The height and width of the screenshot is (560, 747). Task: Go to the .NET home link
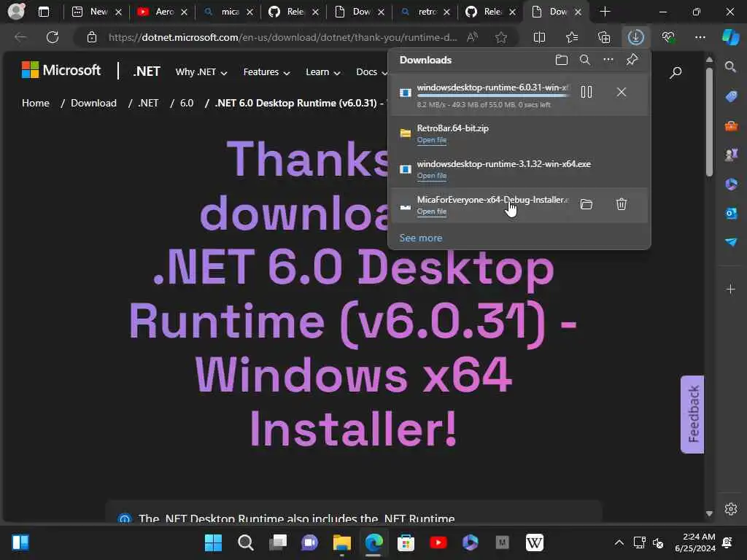pos(146,71)
